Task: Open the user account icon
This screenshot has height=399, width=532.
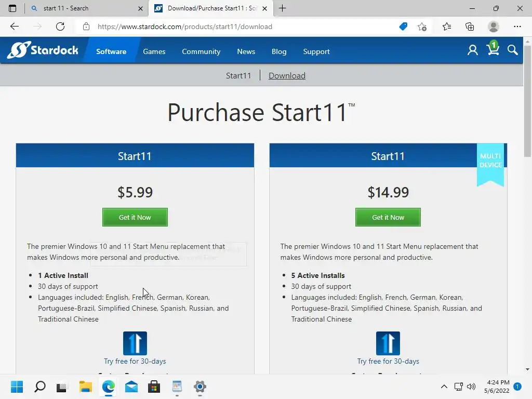Action: coord(472,50)
